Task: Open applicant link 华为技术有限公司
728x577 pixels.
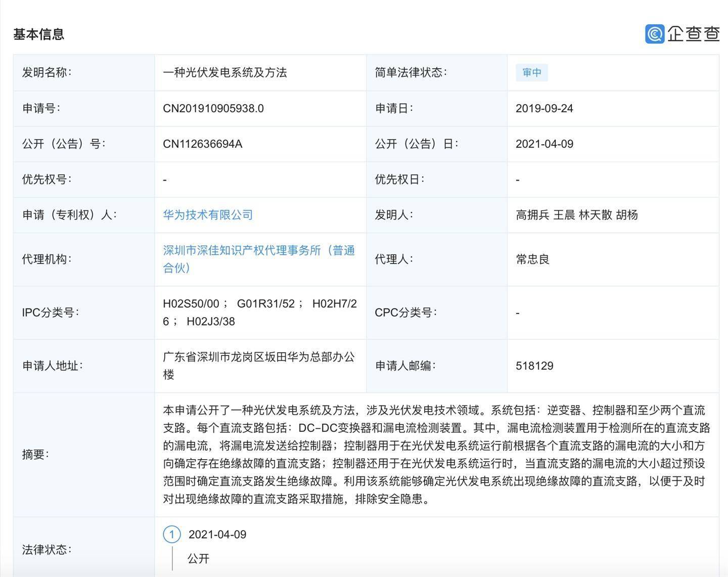Action: 208,215
